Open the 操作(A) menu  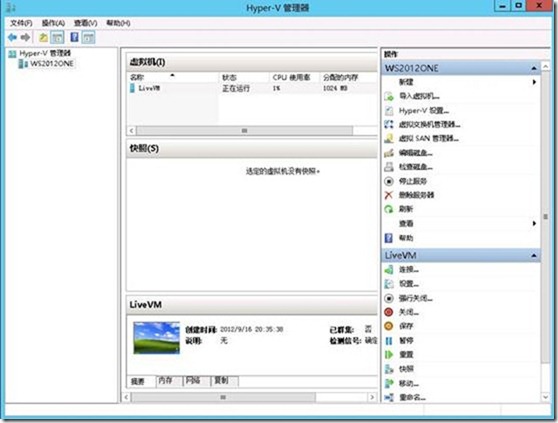53,23
